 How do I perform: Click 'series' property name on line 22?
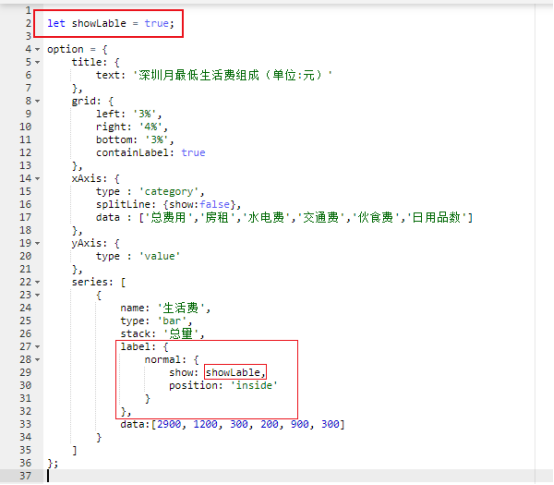(90, 282)
